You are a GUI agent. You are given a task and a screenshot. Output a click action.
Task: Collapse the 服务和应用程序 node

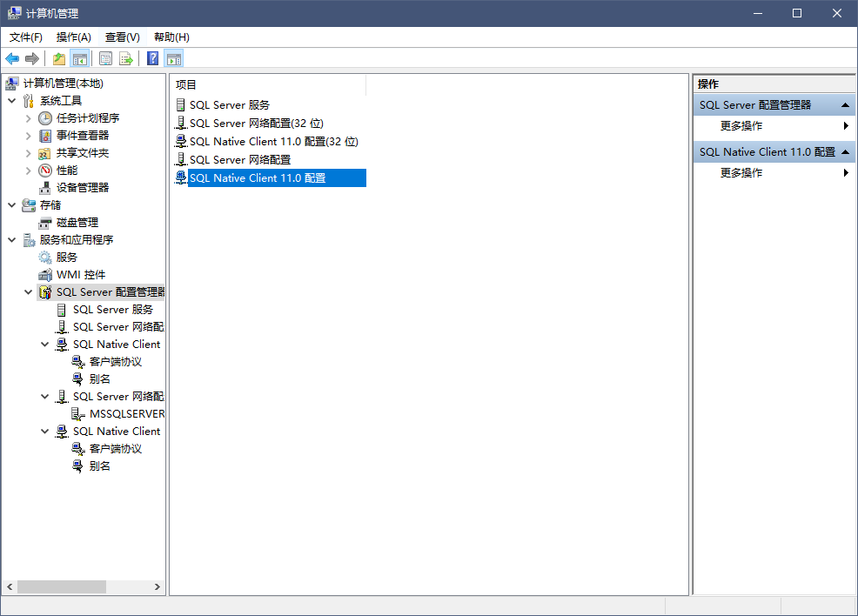pyautogui.click(x=12, y=239)
